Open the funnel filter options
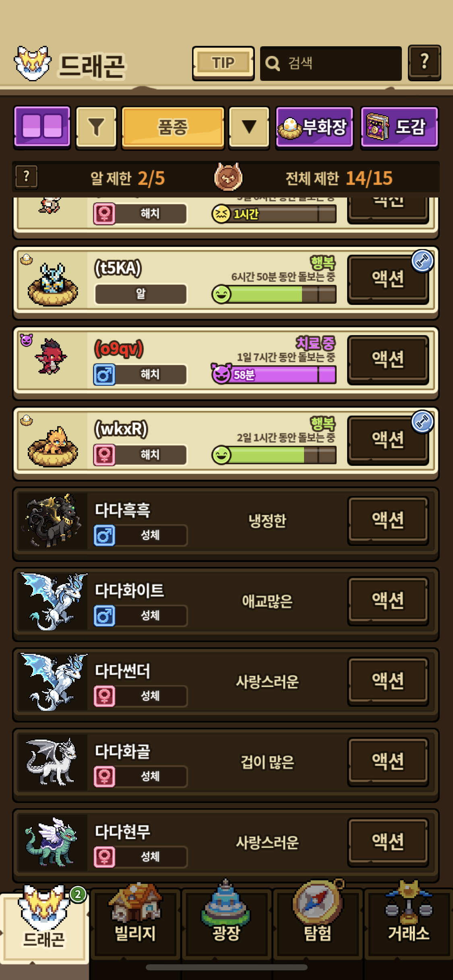This screenshot has height=980, width=453. pos(96,127)
